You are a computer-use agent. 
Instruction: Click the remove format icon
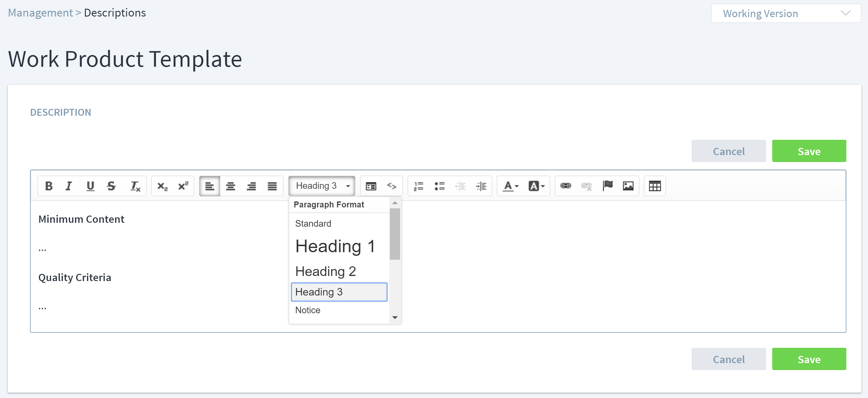(x=135, y=186)
